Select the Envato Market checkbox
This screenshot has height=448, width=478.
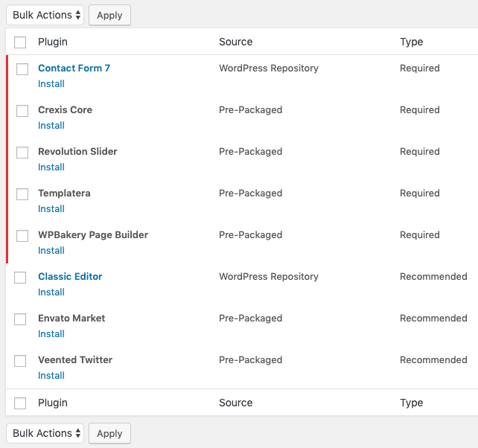click(22, 319)
